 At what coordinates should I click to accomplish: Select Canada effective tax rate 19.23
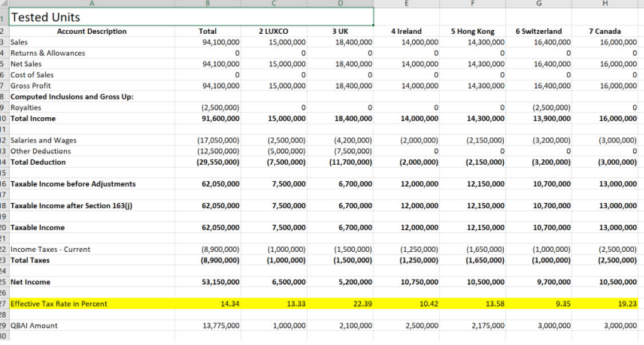click(605, 303)
